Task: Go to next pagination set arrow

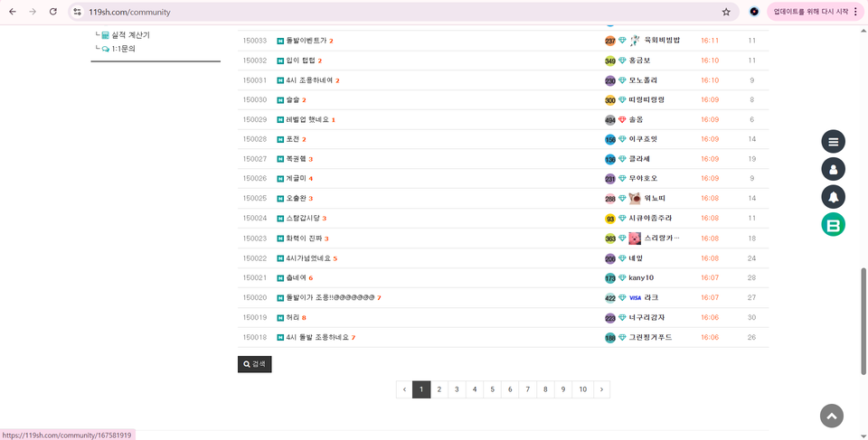Action: tap(601, 389)
